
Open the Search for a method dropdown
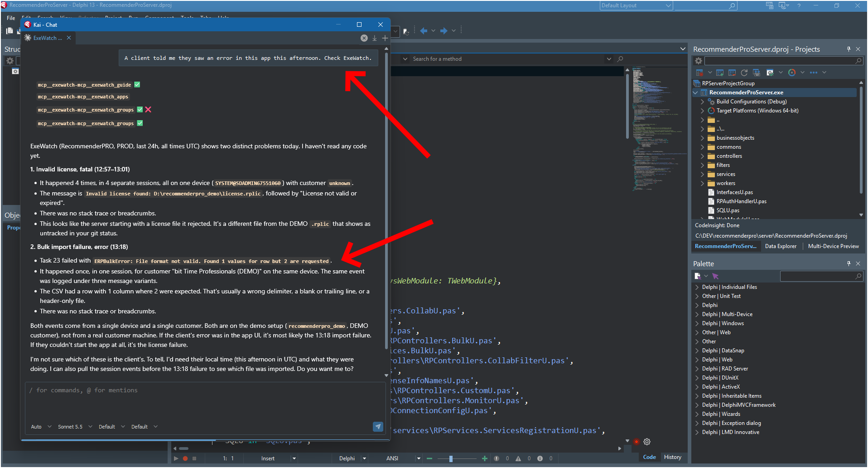[x=609, y=59]
